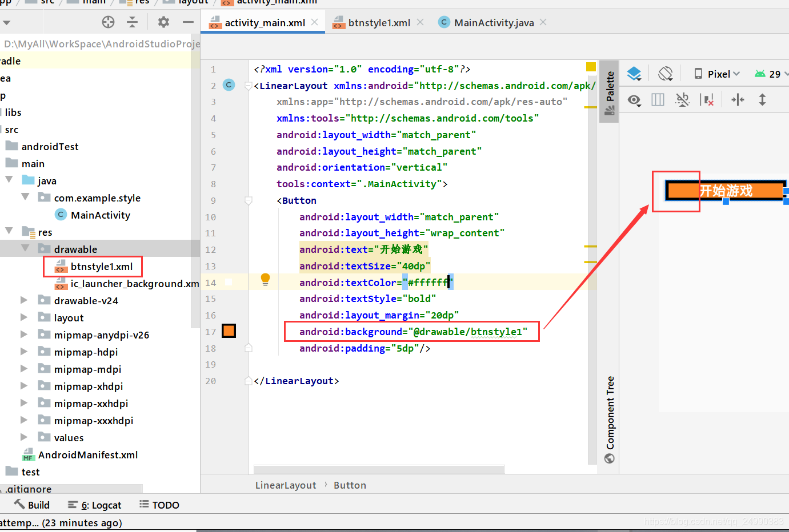Open project panel settings gear
789x532 pixels.
point(163,22)
